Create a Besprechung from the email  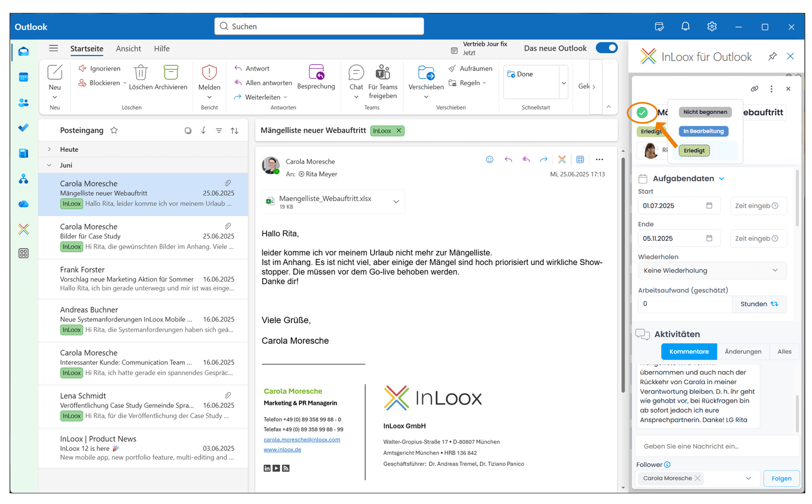316,77
